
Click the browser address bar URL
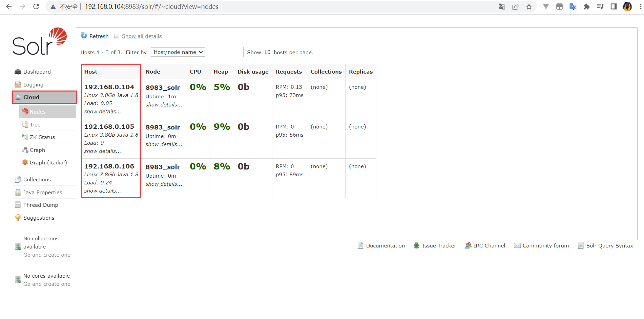pyautogui.click(x=151, y=6)
